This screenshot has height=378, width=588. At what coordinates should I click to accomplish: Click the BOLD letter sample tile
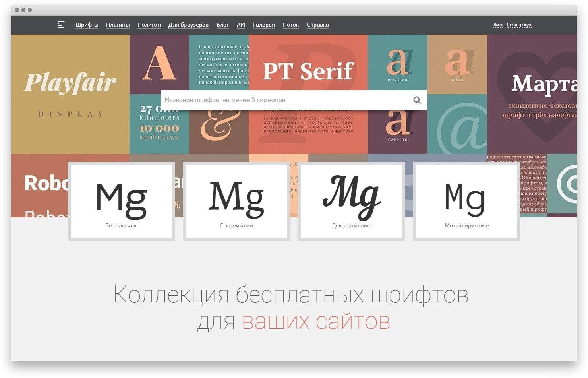tap(457, 64)
